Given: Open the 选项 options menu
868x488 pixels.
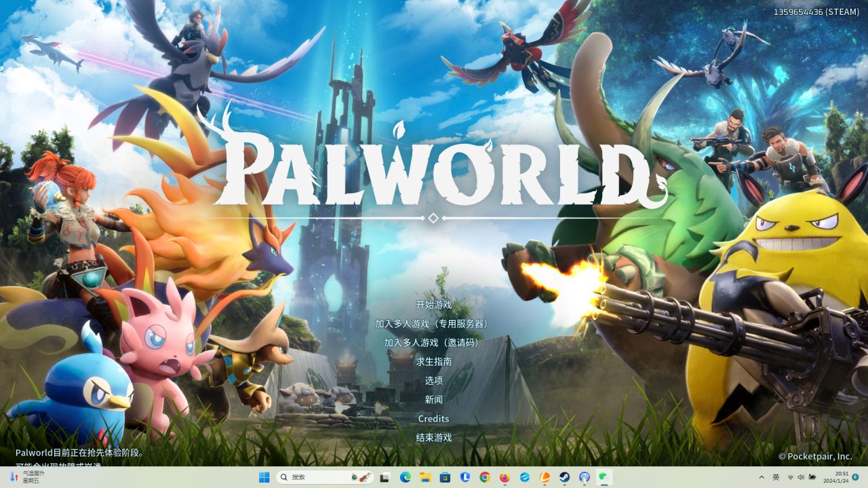Looking at the screenshot, I should [434, 381].
